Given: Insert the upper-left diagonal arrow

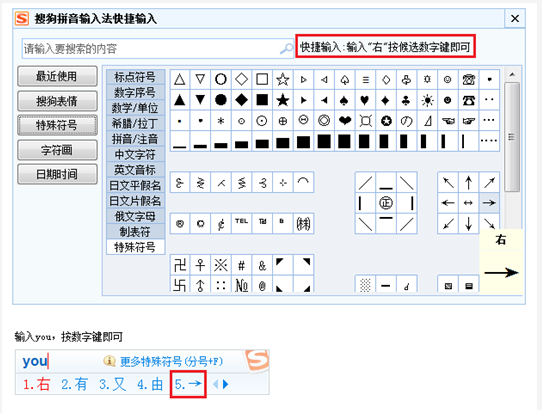Looking at the screenshot, I should pyautogui.click(x=448, y=182).
